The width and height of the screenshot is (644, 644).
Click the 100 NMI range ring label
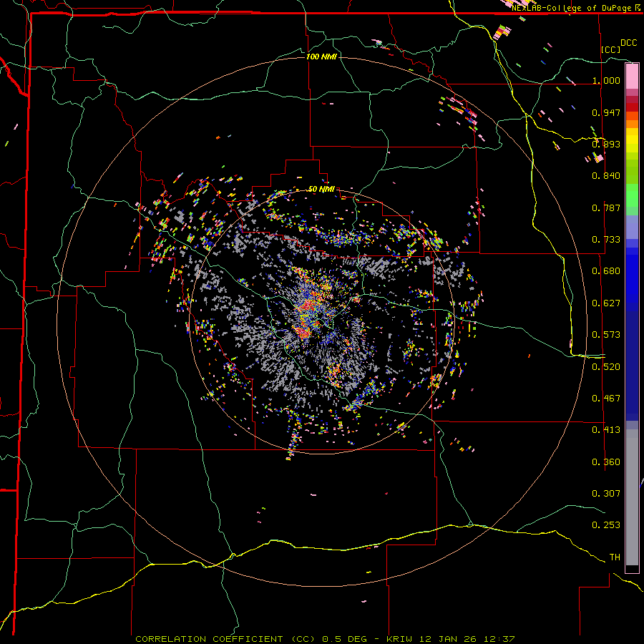pyautogui.click(x=321, y=57)
